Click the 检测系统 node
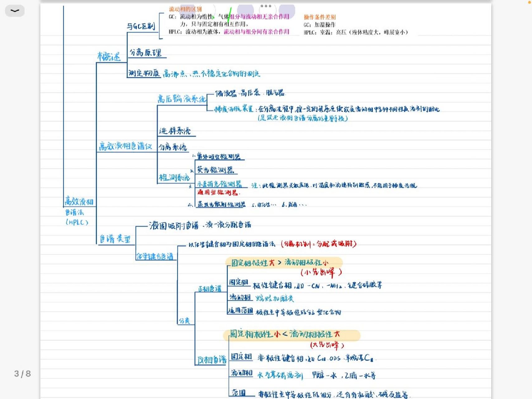 pos(174,178)
